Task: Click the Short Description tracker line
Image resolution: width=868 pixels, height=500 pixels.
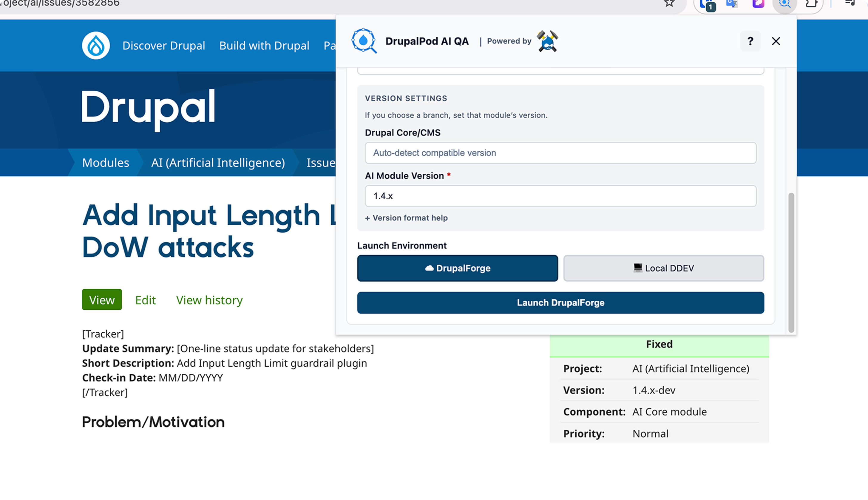Action: coord(225,363)
